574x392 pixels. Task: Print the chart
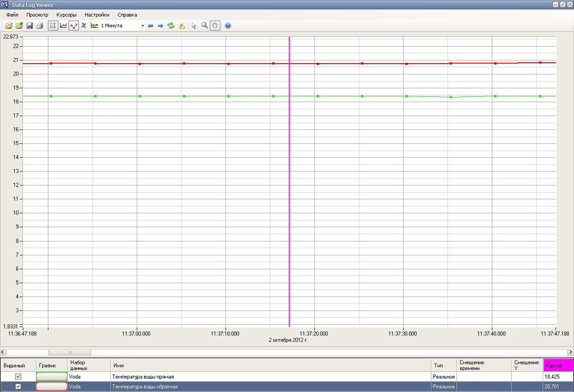(x=40, y=26)
